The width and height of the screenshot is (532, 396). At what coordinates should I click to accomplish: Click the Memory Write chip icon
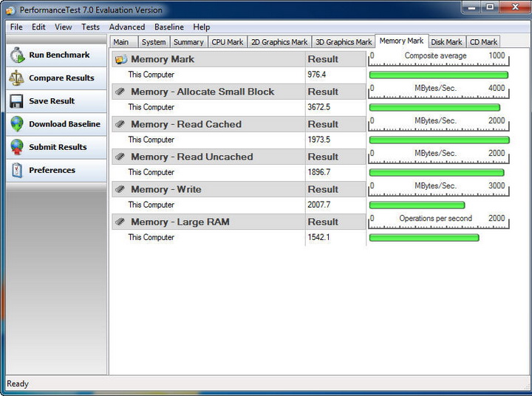tap(120, 189)
